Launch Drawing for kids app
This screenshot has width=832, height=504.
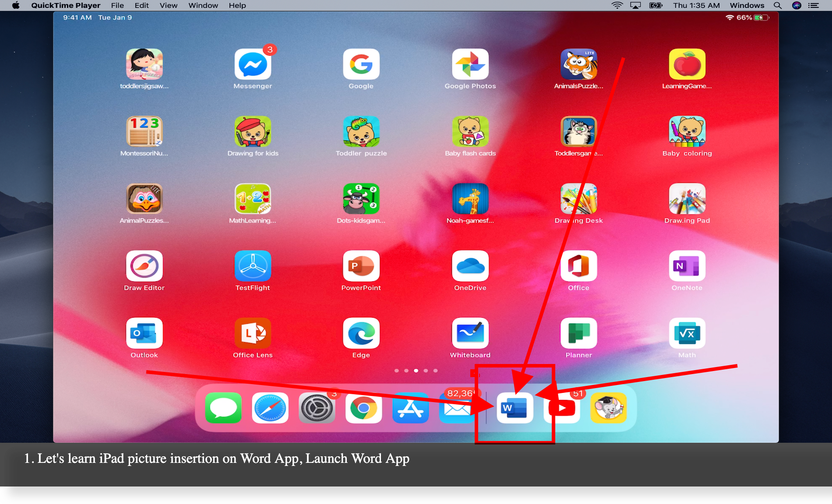(x=253, y=131)
